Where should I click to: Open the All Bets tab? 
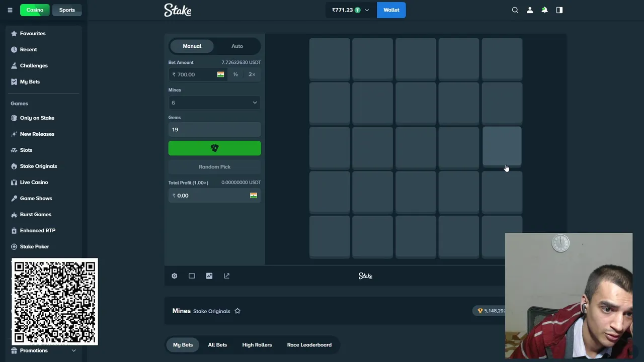click(x=217, y=345)
